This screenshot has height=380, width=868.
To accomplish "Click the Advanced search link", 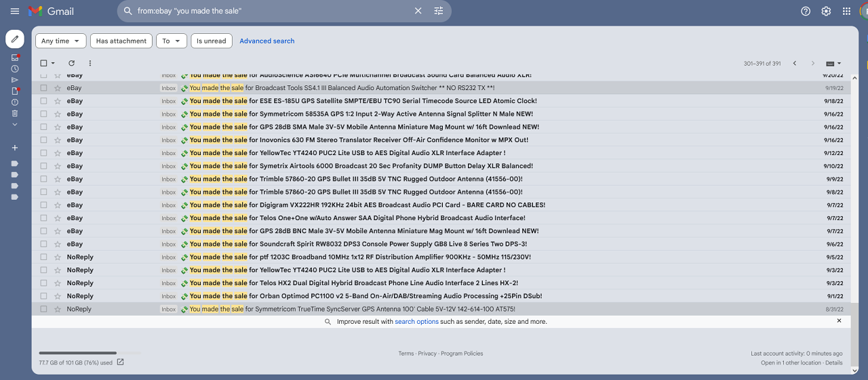I will tap(267, 41).
